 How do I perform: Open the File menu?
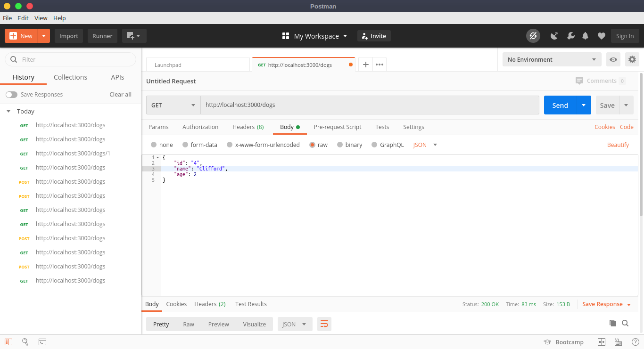pos(8,18)
